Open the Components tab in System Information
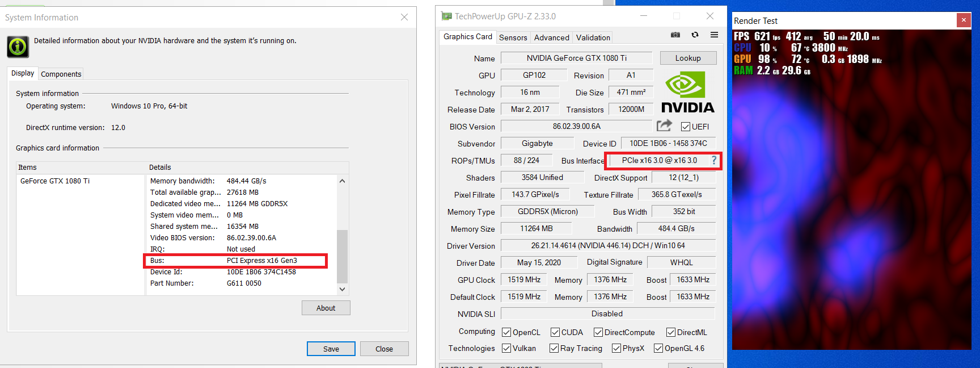The width and height of the screenshot is (980, 368). click(61, 74)
